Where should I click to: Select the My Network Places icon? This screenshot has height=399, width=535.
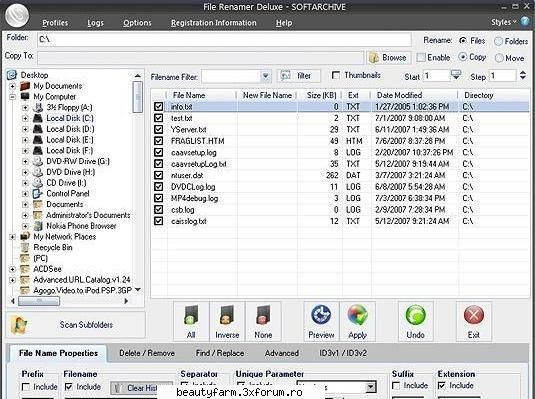pos(25,237)
